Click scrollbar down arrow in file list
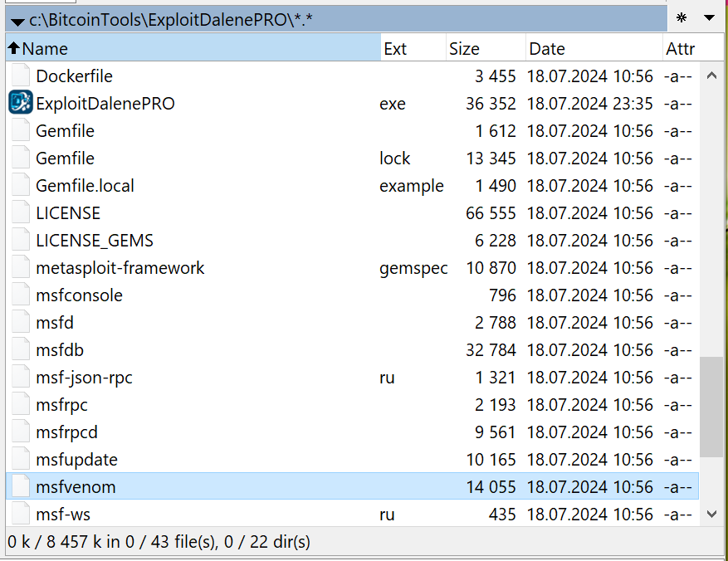Viewport: 728px width, 561px height. click(x=711, y=514)
